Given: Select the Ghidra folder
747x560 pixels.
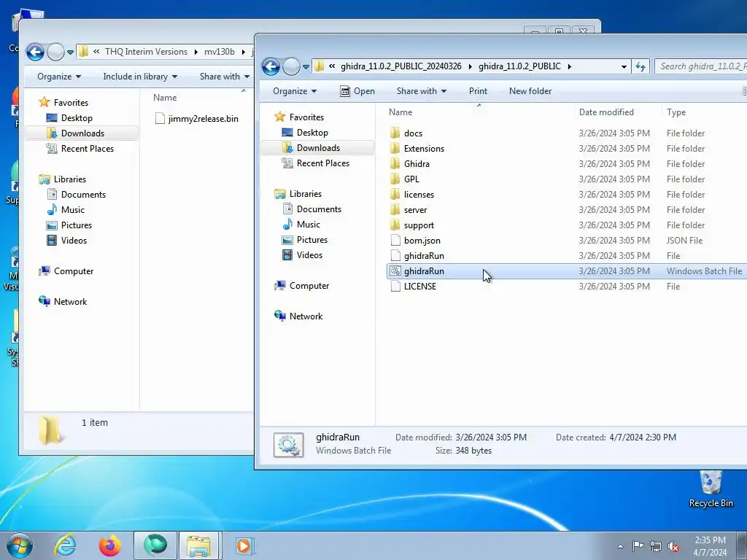Looking at the screenshot, I should [x=417, y=164].
